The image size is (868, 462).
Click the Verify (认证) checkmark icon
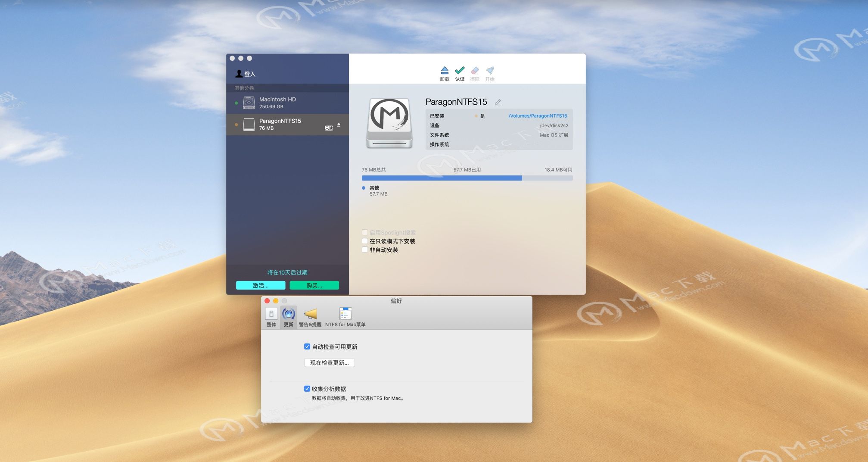click(x=460, y=70)
